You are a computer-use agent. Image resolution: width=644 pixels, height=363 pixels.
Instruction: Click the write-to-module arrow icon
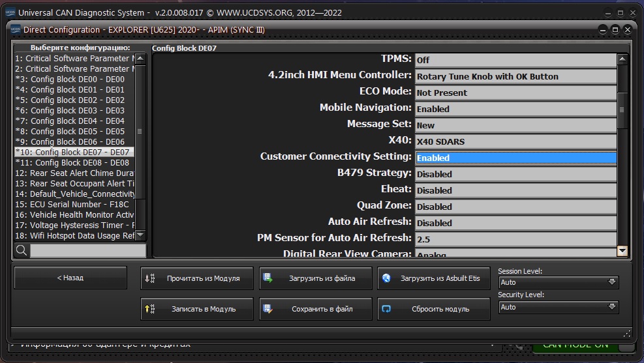(x=149, y=309)
